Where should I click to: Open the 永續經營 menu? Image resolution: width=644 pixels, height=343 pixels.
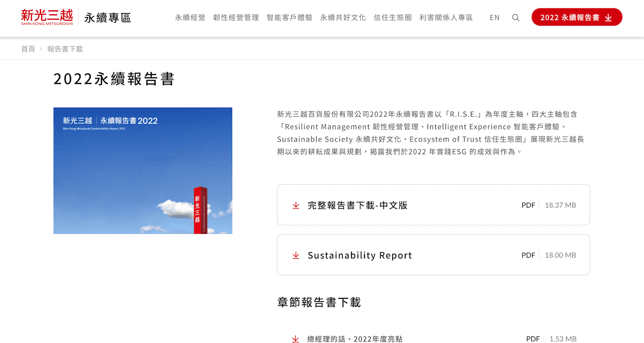pyautogui.click(x=190, y=17)
